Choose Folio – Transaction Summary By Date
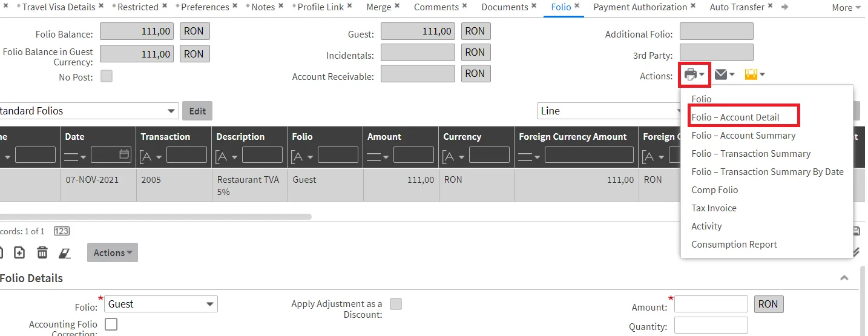This screenshot has height=336, width=868. click(x=768, y=172)
